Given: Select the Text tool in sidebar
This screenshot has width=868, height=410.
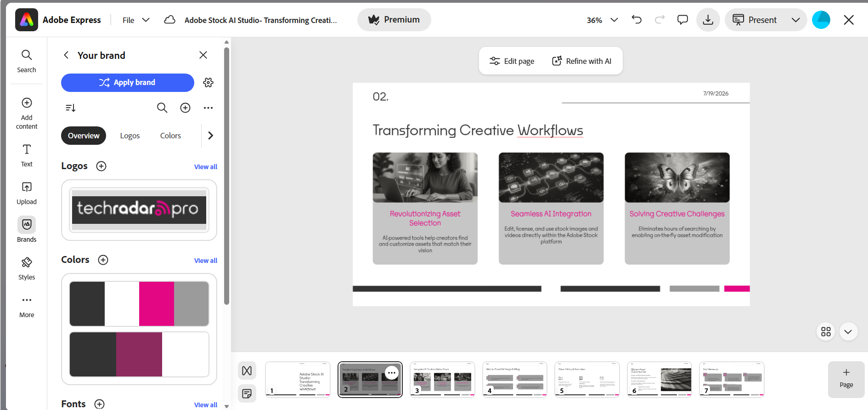Looking at the screenshot, I should click(27, 155).
